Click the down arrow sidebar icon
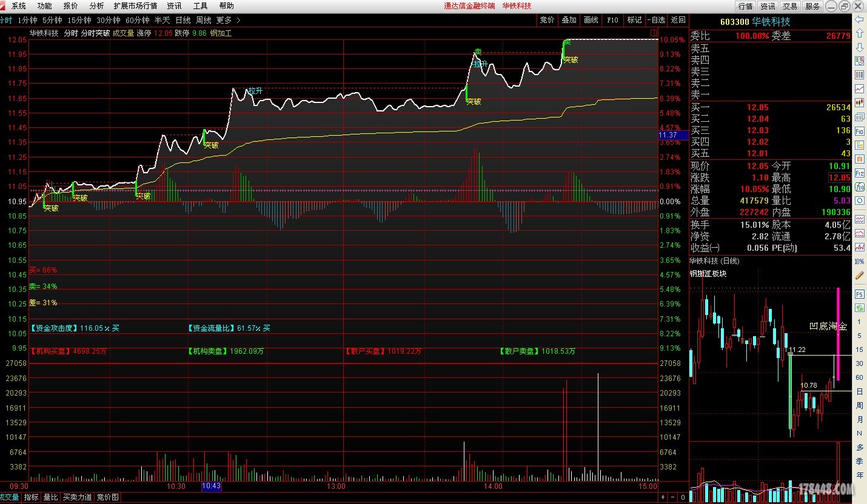This screenshot has height=504, width=867. [859, 47]
